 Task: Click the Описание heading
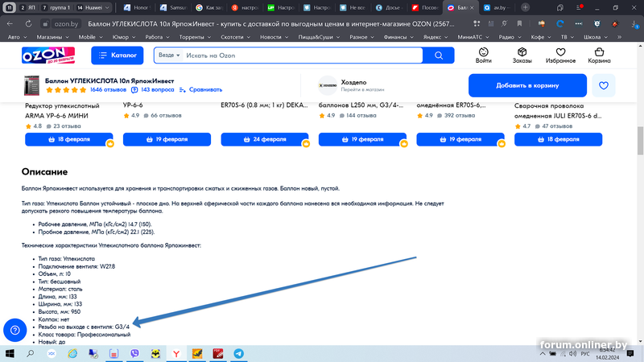pyautogui.click(x=44, y=171)
